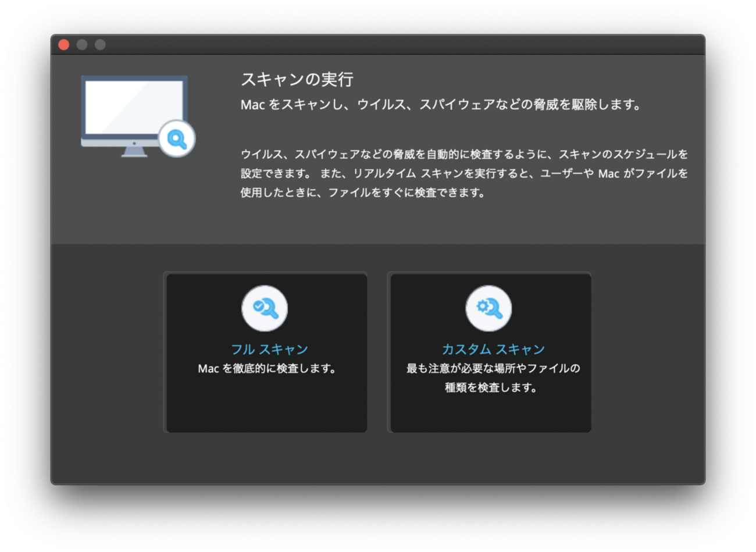Click the paragraph about scan schedule and realtime scan
The image size is (756, 552).
pyautogui.click(x=464, y=173)
